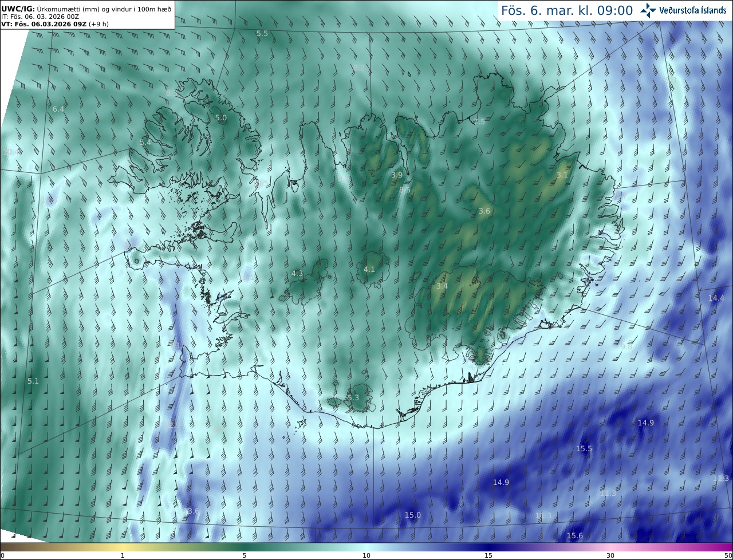Image resolution: width=733 pixels, height=560 pixels.
Task: Click the 14.4 value on the map
Action: (716, 298)
